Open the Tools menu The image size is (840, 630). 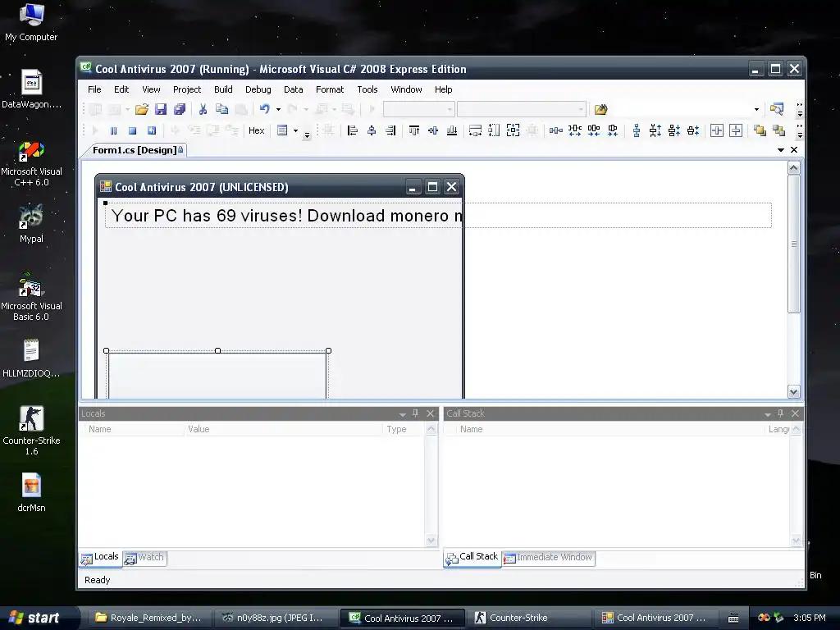click(367, 89)
